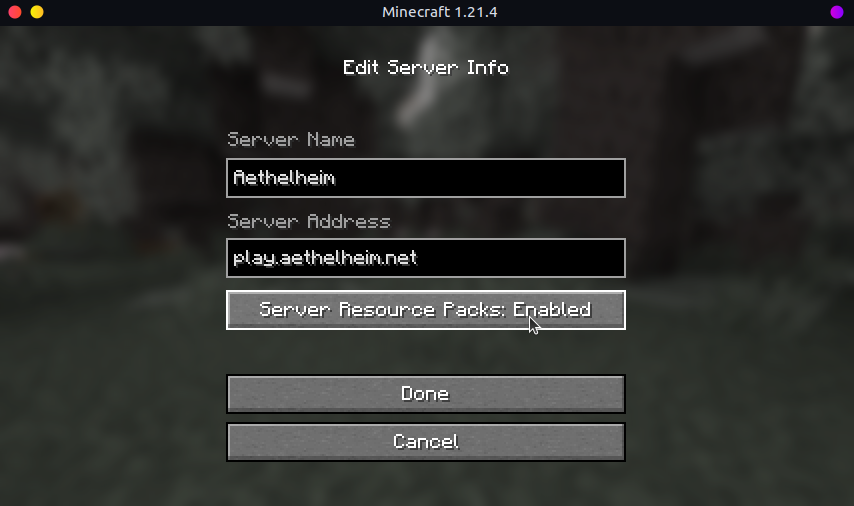Place cursor in empty space after play.aethelheim.net
This screenshot has height=506, width=854.
click(x=520, y=258)
